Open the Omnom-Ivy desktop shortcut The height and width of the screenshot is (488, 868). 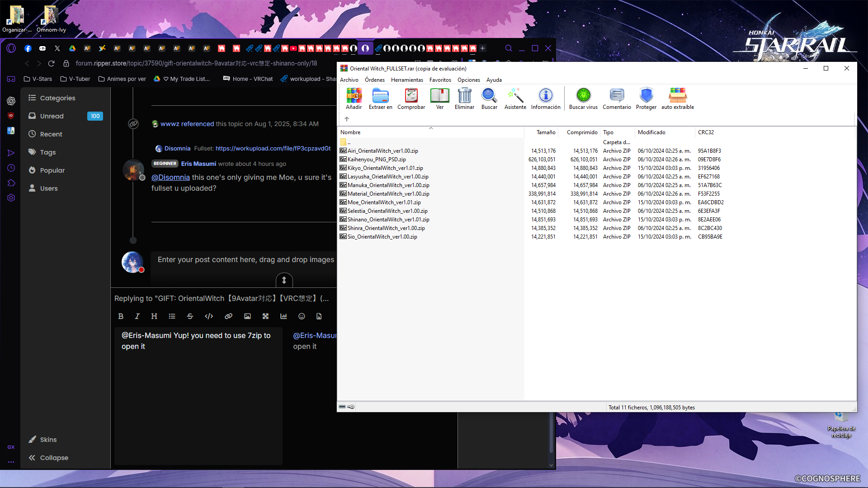(51, 19)
